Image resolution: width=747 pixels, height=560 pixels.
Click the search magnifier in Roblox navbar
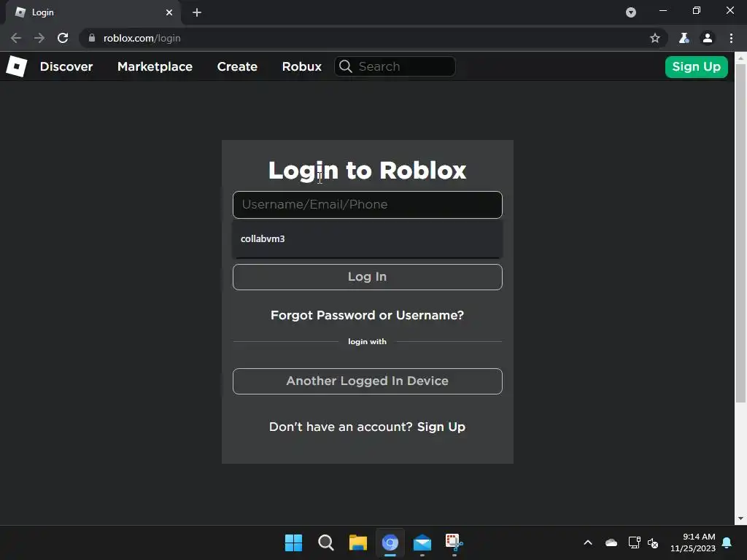(346, 66)
